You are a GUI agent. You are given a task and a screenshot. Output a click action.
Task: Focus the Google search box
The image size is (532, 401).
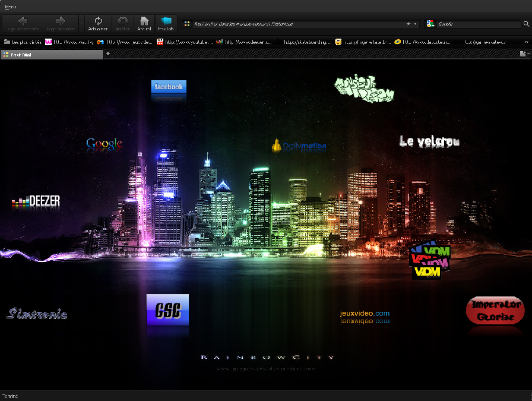tap(479, 24)
